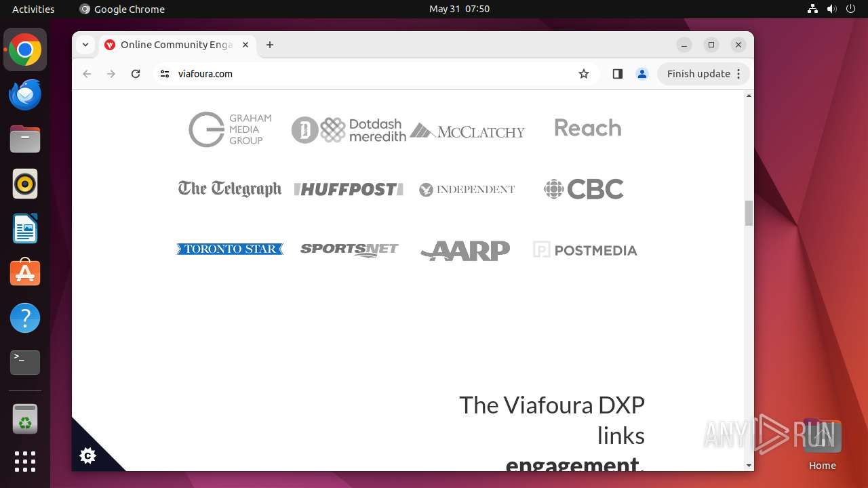Click the Sportsnet logo
The image size is (868, 488).
[349, 249]
